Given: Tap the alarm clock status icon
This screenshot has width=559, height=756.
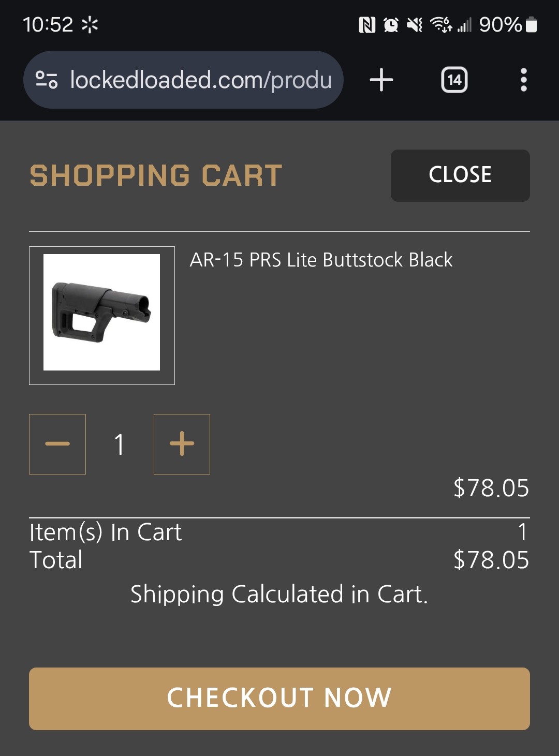Looking at the screenshot, I should coord(391,25).
